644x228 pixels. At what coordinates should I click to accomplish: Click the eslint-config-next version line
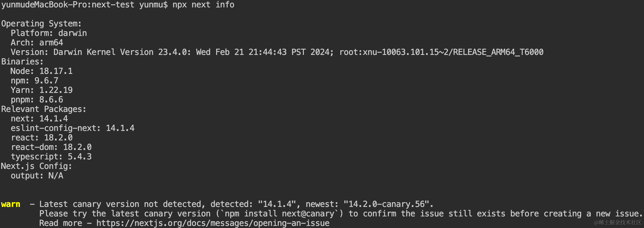tap(73, 128)
